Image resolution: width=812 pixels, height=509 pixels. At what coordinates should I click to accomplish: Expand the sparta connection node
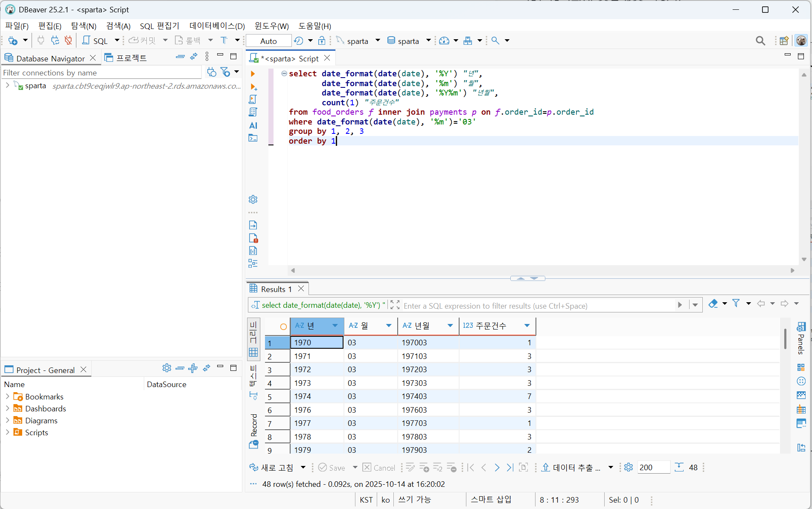point(7,85)
